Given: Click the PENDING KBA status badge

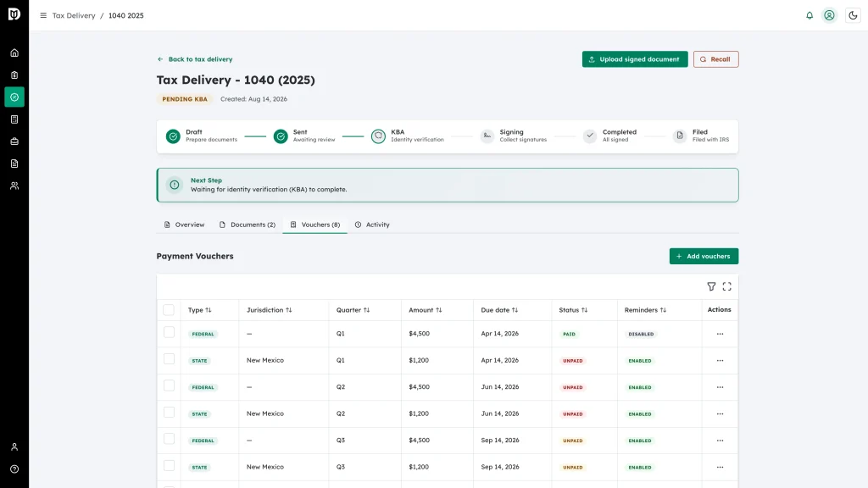Looking at the screenshot, I should [x=185, y=99].
